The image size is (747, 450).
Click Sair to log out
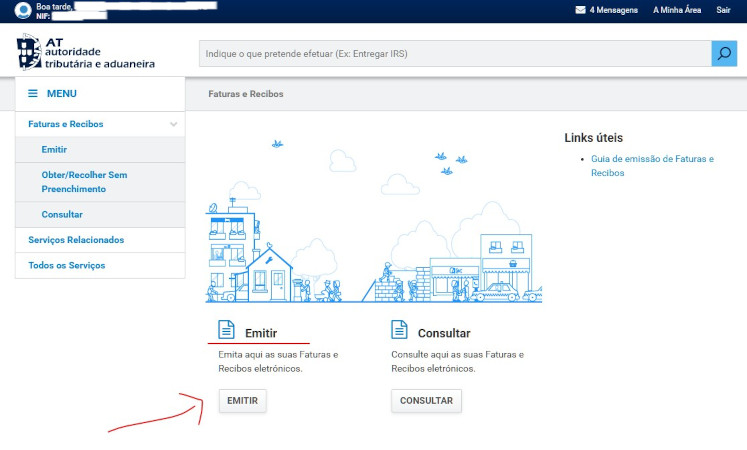[723, 10]
